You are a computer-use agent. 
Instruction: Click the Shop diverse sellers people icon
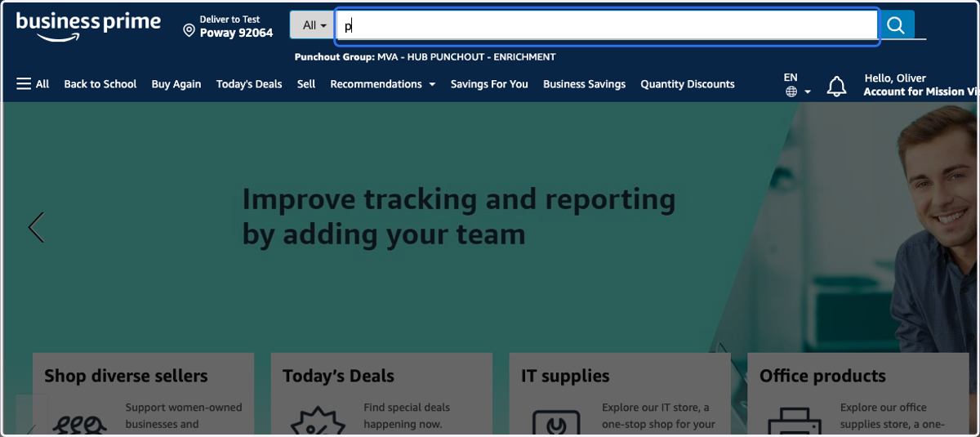pos(80,423)
